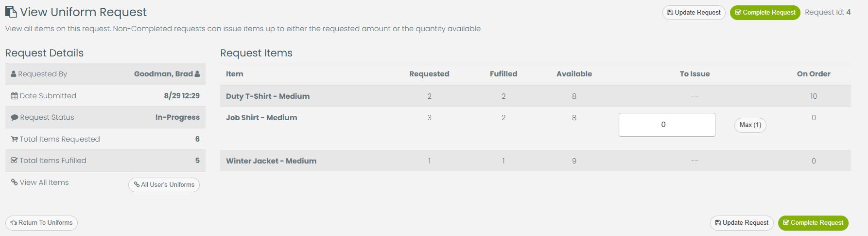
Task: Click the Goodman, Brad requester name
Action: (x=163, y=74)
